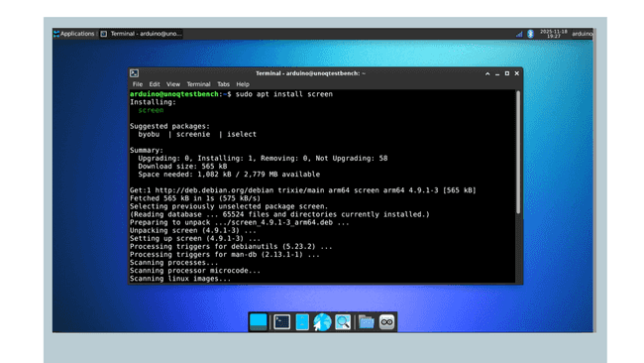644x363 pixels.
Task: Select the 'Suggested packages:' line
Action: coord(169,126)
